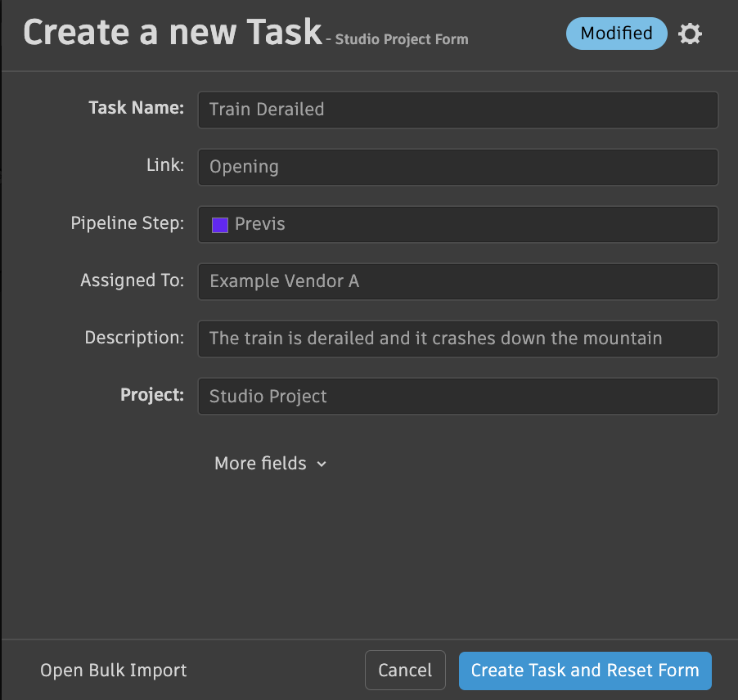This screenshot has width=738, height=700.
Task: Click the Link field containing Opening
Action: [458, 167]
